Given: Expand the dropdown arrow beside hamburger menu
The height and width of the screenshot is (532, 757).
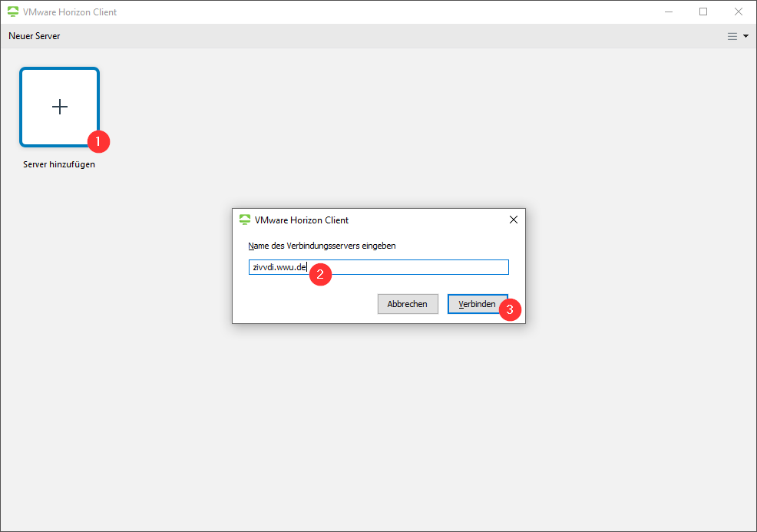Looking at the screenshot, I should click(745, 36).
